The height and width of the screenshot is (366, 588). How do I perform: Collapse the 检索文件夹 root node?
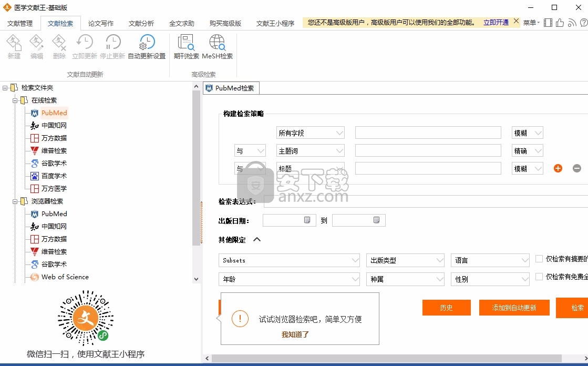(x=5, y=88)
